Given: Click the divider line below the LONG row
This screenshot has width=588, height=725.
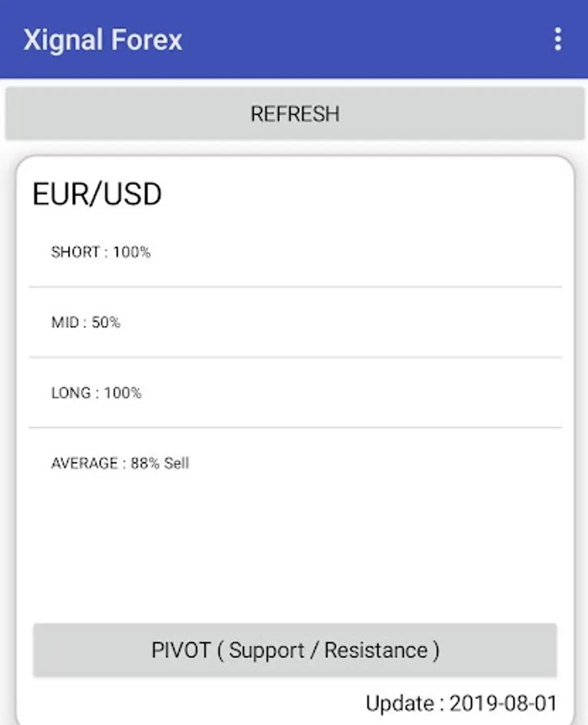Looking at the screenshot, I should pos(295,428).
